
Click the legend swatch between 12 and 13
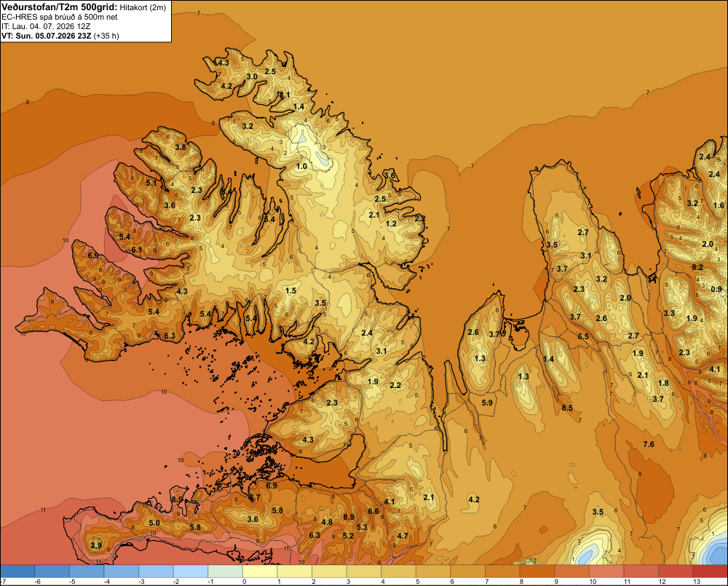pyautogui.click(x=676, y=571)
